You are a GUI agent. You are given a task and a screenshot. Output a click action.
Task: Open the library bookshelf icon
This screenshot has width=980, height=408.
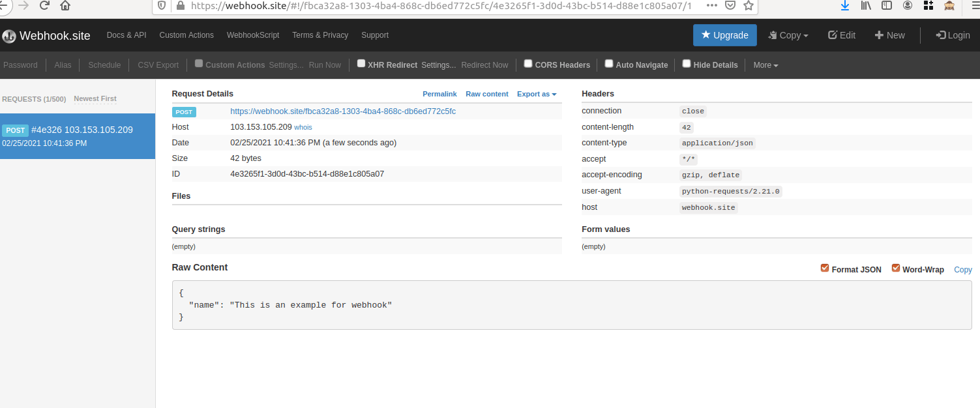click(866, 5)
